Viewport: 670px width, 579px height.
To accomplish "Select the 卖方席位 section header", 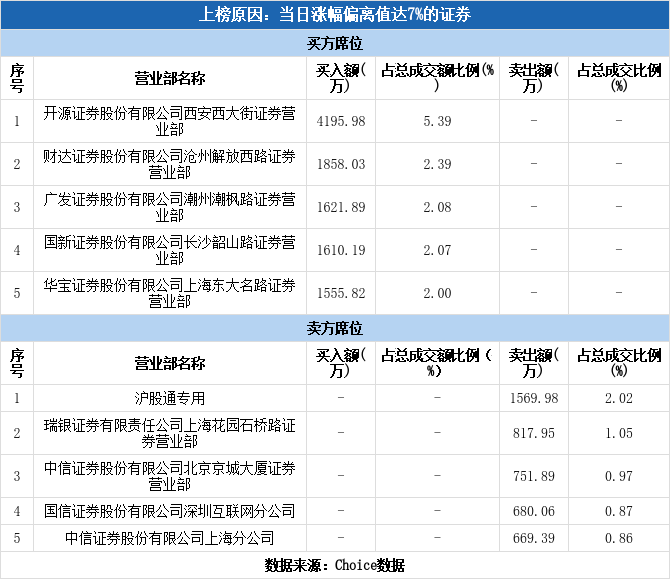I will [x=335, y=328].
